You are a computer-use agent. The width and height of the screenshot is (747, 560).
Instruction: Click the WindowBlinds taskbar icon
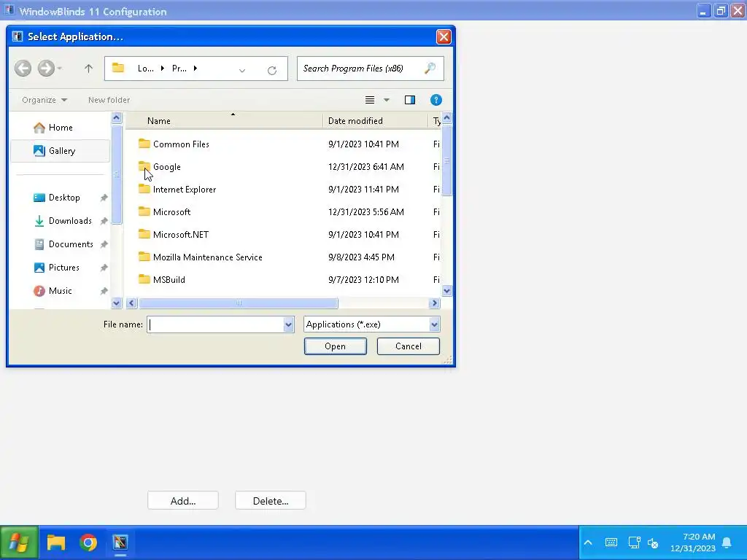pyautogui.click(x=120, y=542)
